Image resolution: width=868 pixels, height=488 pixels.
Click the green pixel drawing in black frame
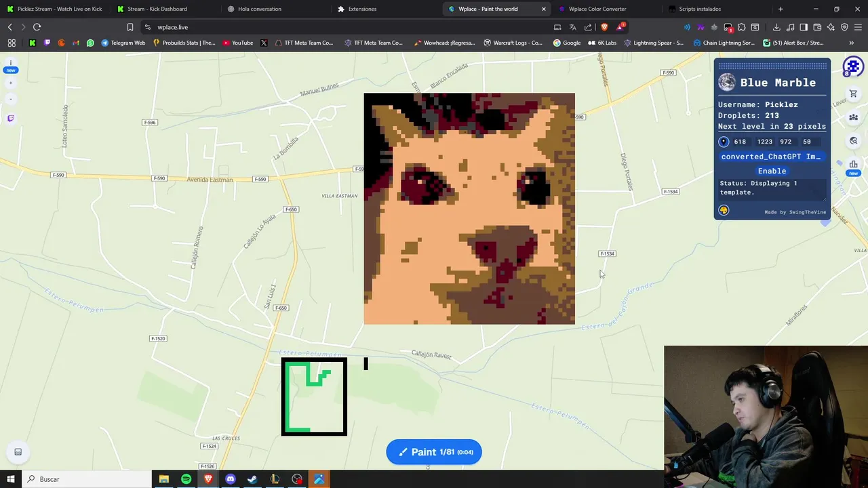(x=314, y=396)
